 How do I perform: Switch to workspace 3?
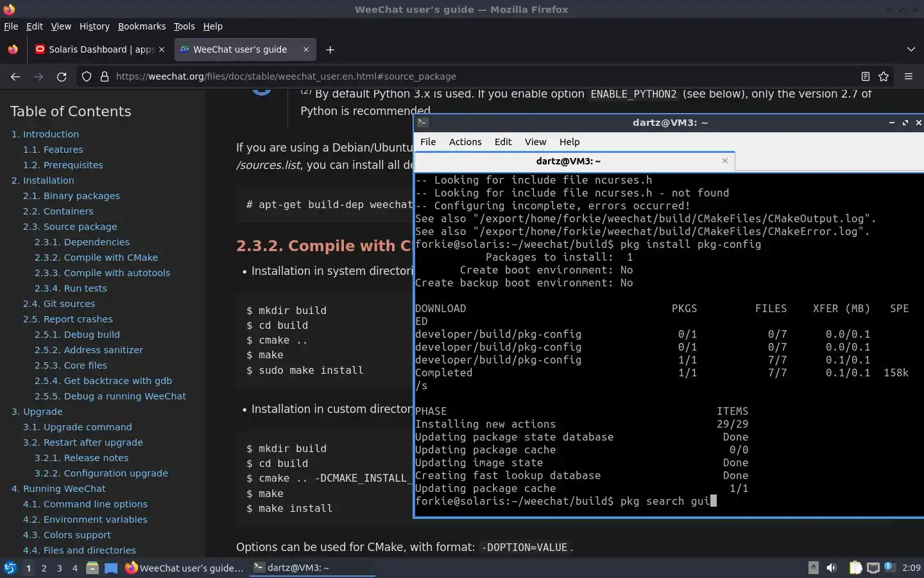tap(59, 568)
